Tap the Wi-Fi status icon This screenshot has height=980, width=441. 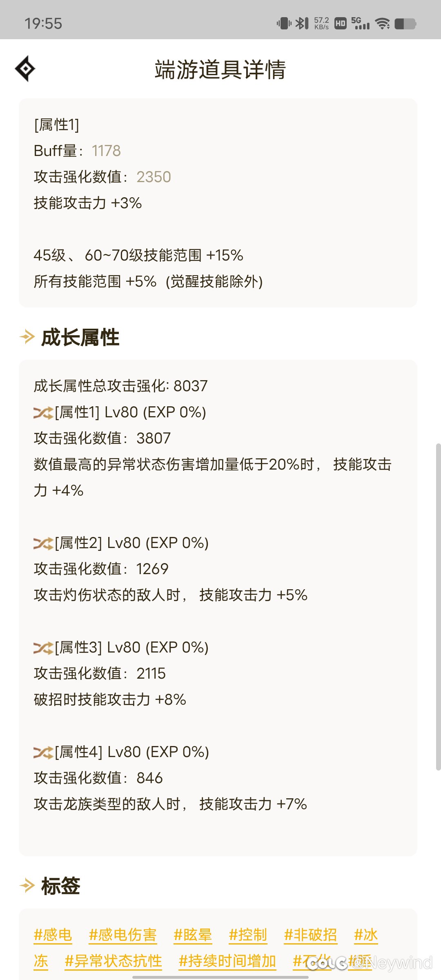click(x=383, y=24)
